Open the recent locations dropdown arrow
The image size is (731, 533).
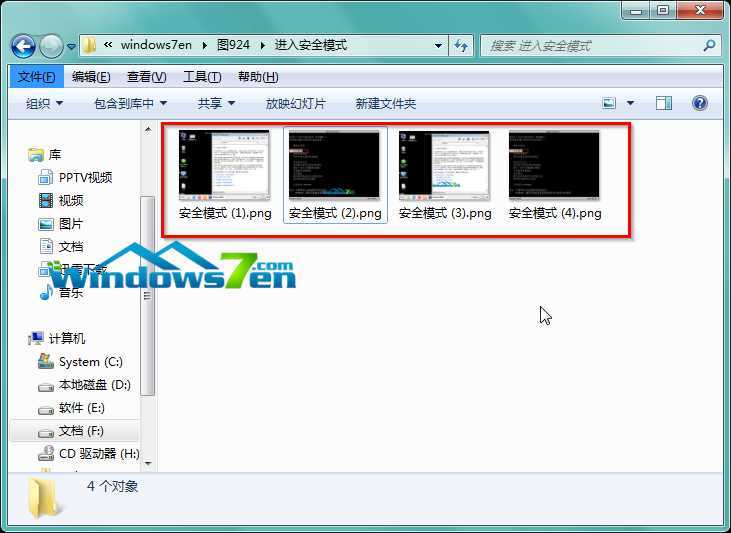coord(71,46)
